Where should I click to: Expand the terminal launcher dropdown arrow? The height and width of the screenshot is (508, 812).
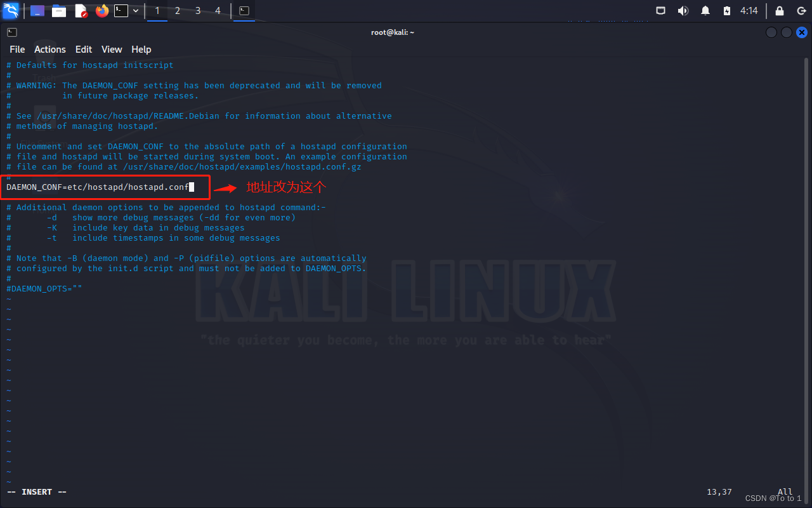point(135,10)
